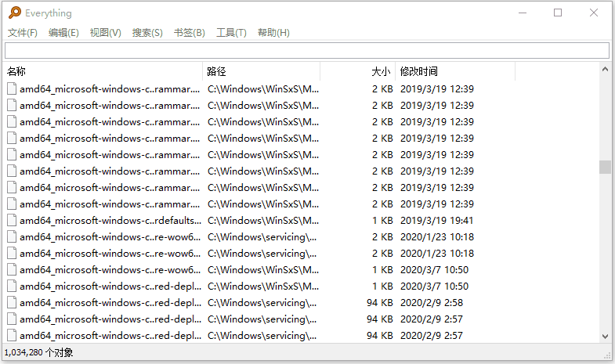The height and width of the screenshot is (364, 615).
Task: Click the '1,034,280 个对象' status bar text
Action: (38, 352)
